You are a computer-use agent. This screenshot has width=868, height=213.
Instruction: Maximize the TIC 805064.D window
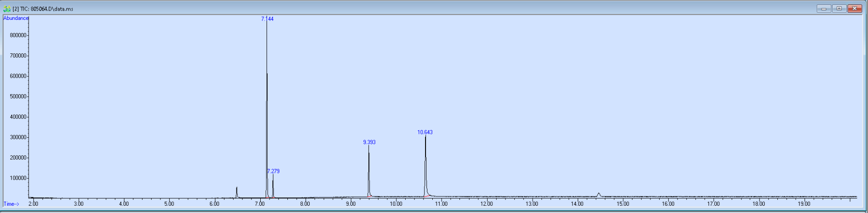click(x=839, y=8)
